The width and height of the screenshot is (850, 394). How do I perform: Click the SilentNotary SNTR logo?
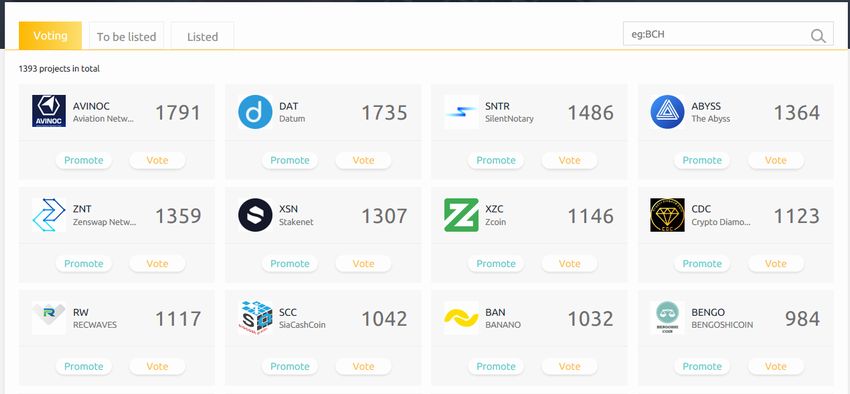[x=461, y=112]
